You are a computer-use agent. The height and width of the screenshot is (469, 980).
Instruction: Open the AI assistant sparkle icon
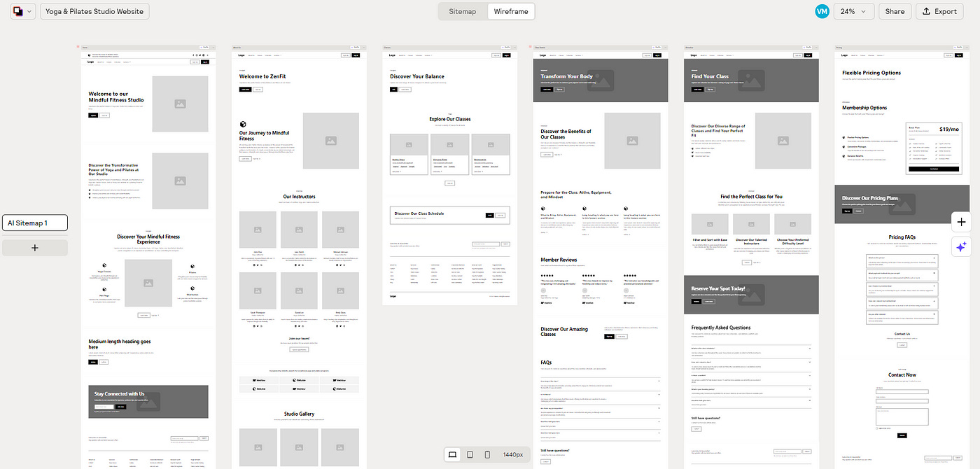tap(961, 246)
